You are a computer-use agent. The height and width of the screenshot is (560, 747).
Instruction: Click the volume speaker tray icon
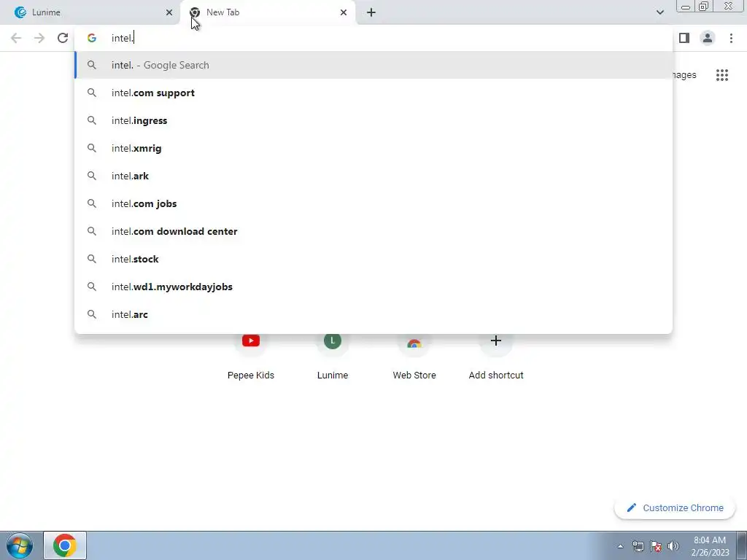pos(673,546)
